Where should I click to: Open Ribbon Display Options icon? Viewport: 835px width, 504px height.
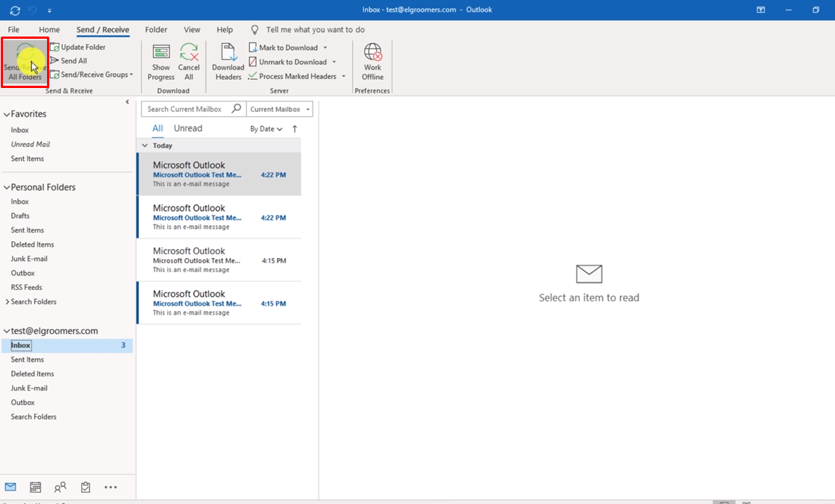coord(761,10)
